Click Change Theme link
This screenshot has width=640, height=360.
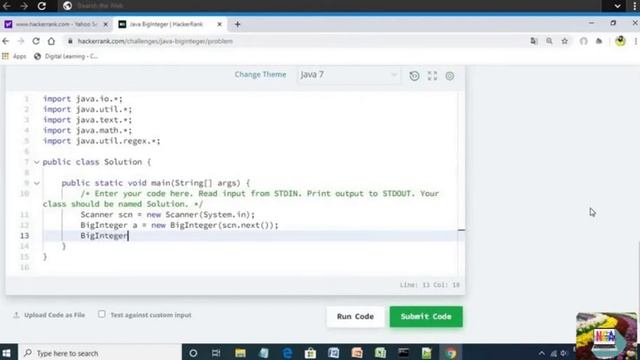(x=260, y=74)
